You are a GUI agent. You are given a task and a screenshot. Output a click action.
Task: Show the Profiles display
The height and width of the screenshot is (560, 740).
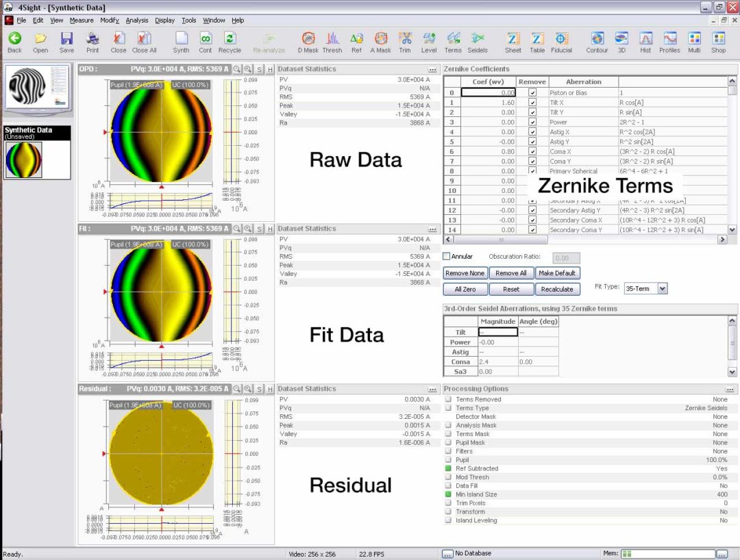(669, 41)
